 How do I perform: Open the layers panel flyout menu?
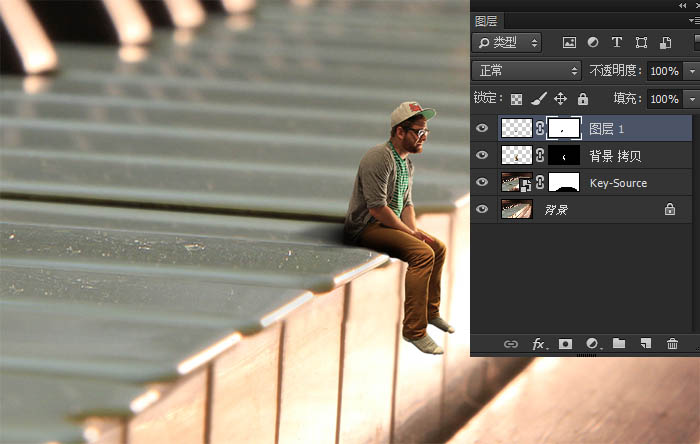coord(695,20)
